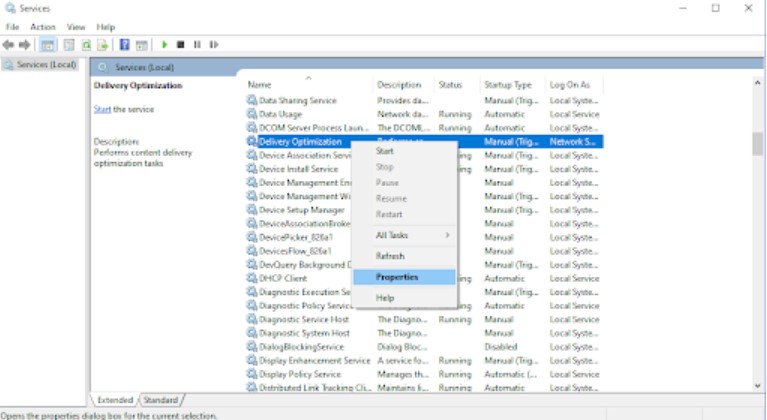This screenshot has width=767, height=420.
Task: Click the Start the service link
Action: tap(102, 109)
